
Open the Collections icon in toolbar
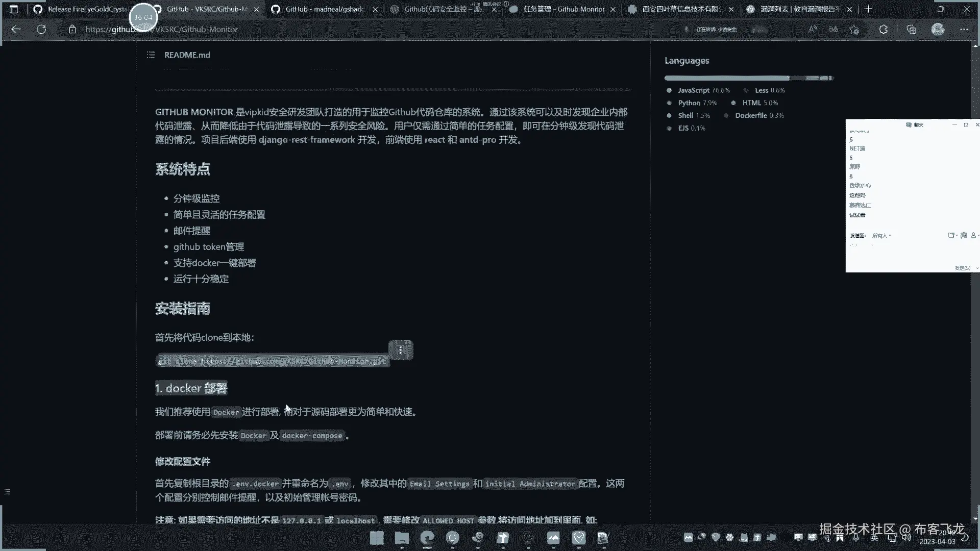pos(912,30)
